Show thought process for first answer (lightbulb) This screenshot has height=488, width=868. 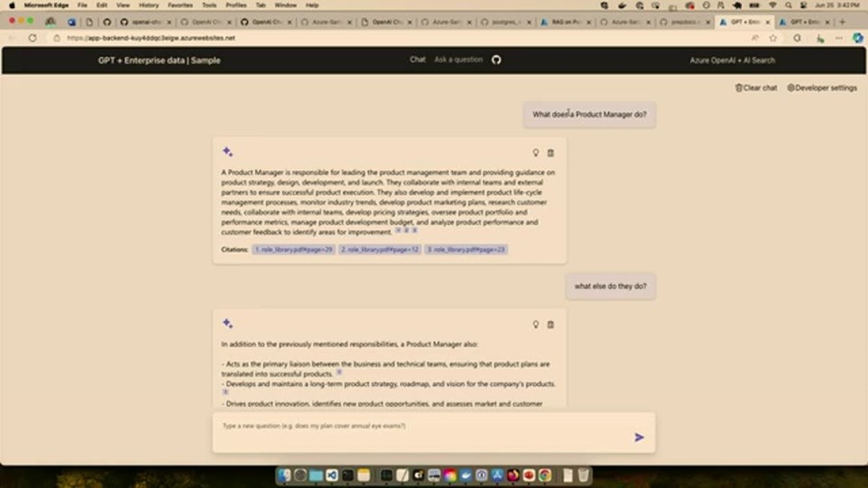(x=536, y=153)
